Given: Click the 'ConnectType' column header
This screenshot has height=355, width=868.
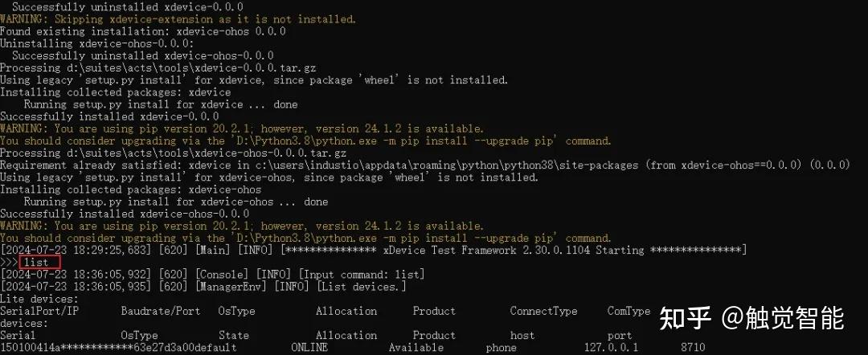Looking at the screenshot, I should pyautogui.click(x=543, y=312).
